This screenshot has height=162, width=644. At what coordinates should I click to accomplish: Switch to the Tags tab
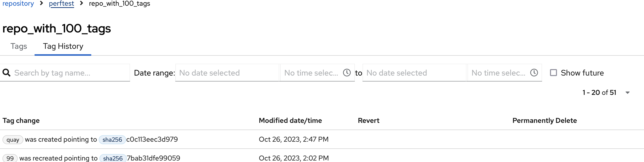[x=19, y=46]
